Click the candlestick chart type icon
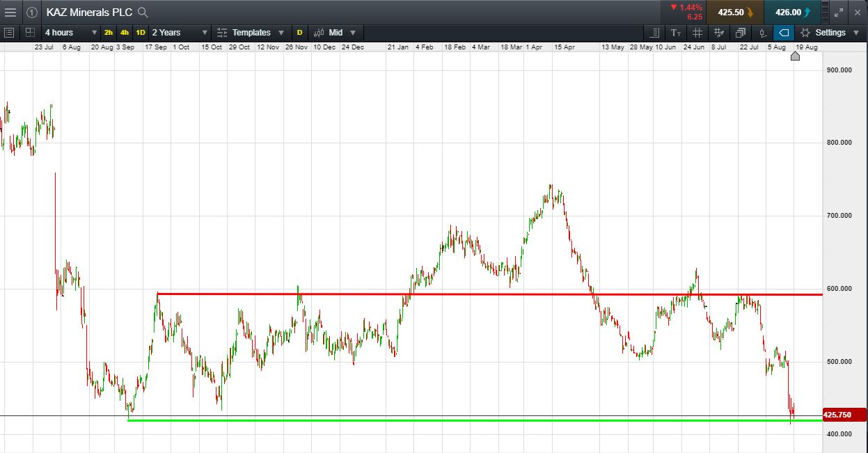This screenshot has height=453, width=868. click(319, 33)
